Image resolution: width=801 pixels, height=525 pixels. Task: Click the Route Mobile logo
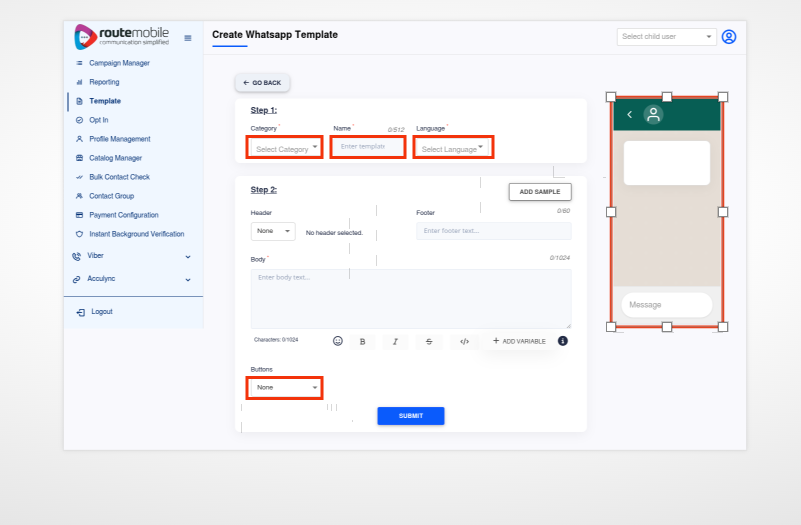[122, 37]
